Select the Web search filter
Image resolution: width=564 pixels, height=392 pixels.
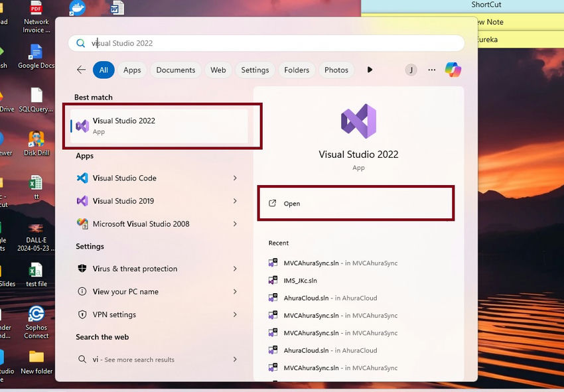218,70
